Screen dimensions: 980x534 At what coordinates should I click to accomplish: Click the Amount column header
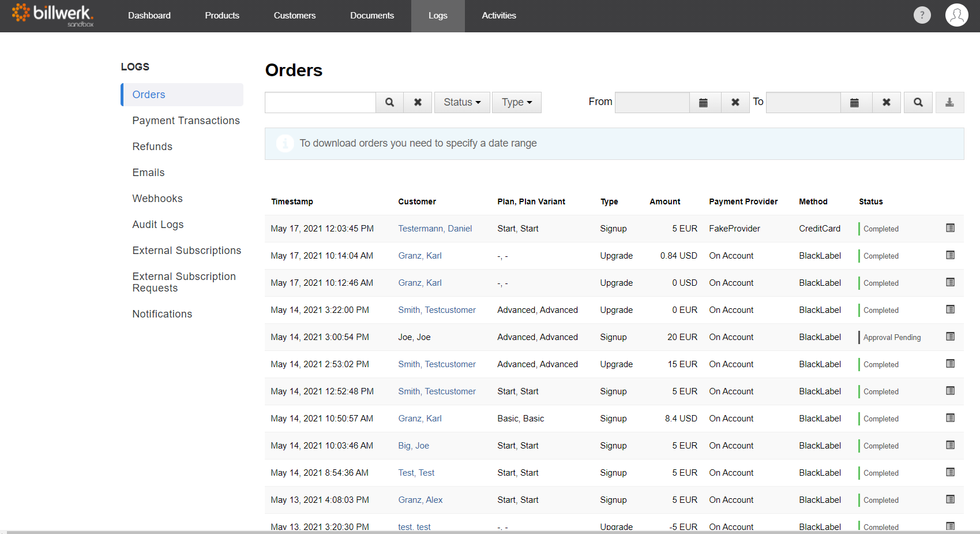[664, 201]
